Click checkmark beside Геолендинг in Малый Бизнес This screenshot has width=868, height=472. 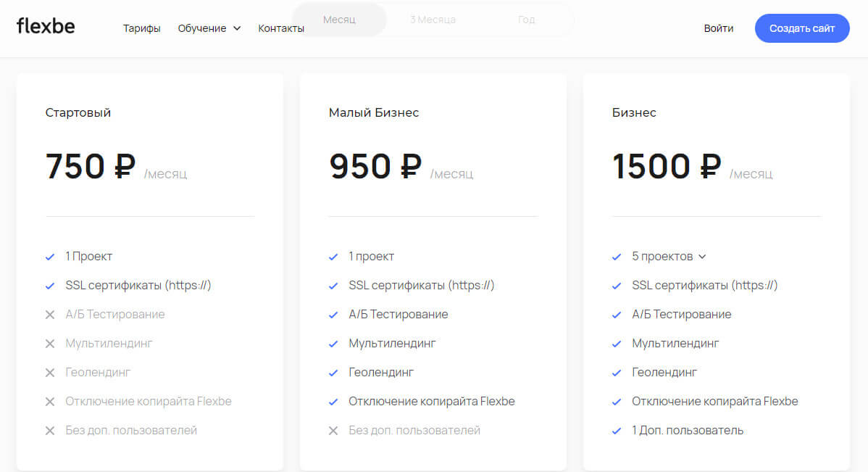click(333, 373)
